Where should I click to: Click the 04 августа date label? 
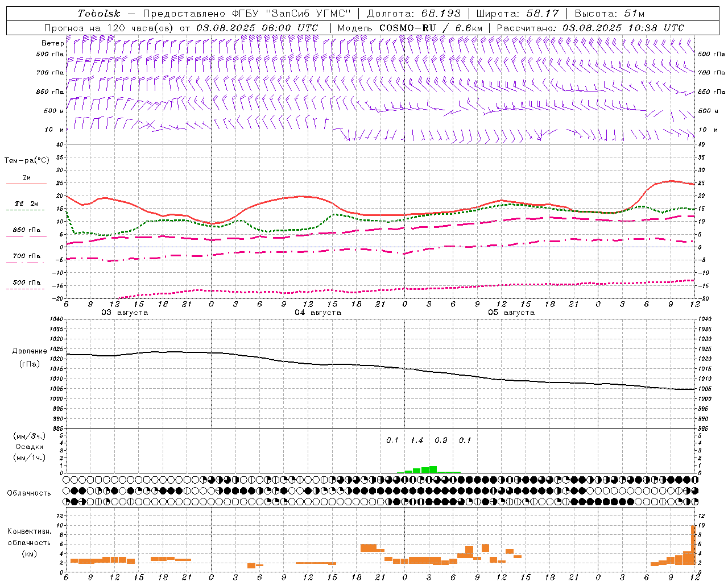[x=318, y=313]
